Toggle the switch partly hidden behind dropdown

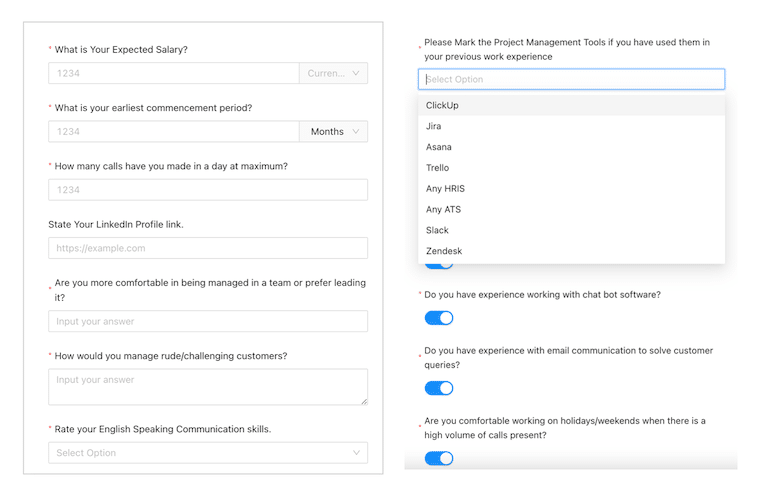pos(439,266)
